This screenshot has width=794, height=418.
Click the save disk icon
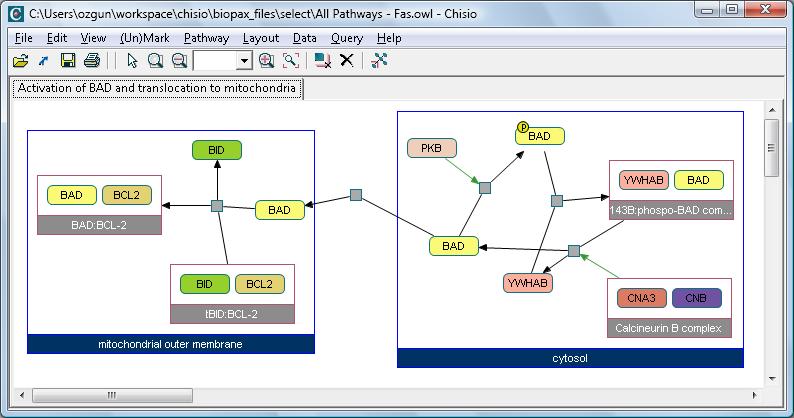(68, 61)
